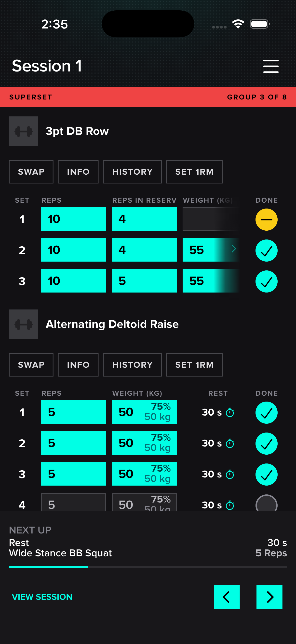Open the hamburger menu beside Session 1
The width and height of the screenshot is (296, 644).
tap(271, 66)
